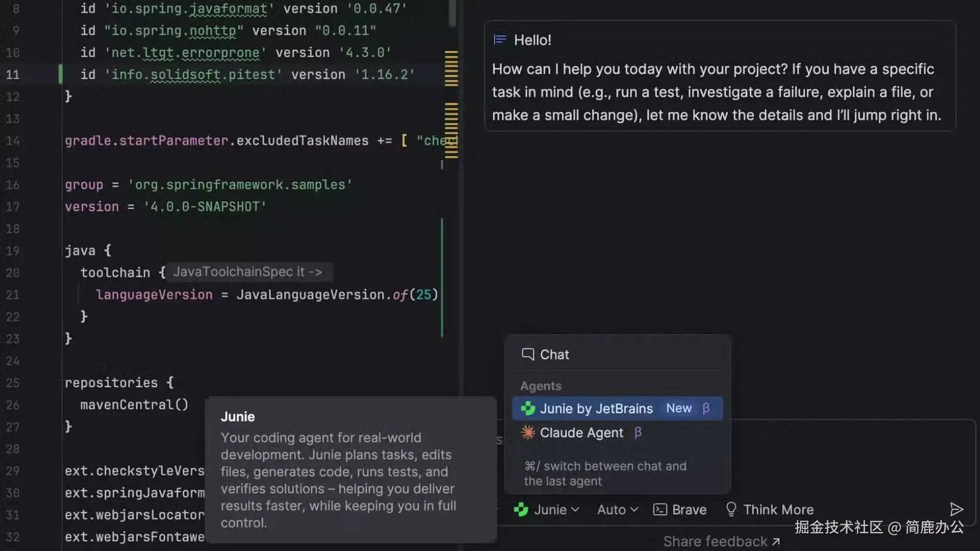Click the Junie green icon in the Agents list

[x=528, y=408]
